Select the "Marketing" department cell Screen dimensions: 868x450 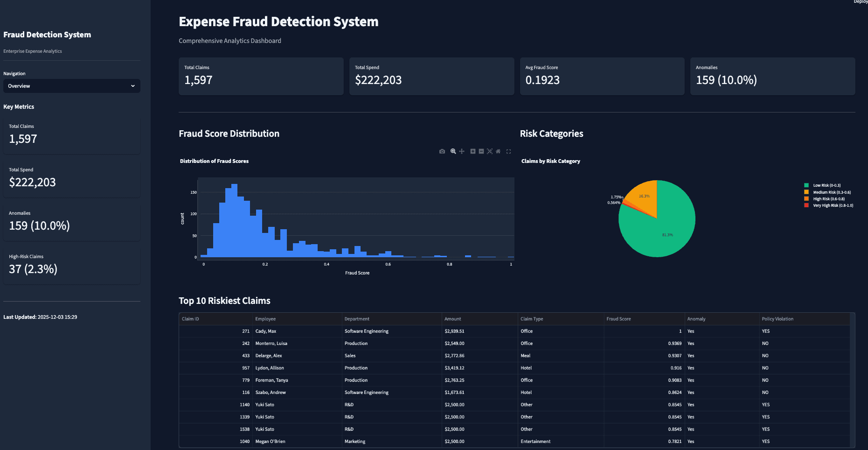pos(392,441)
